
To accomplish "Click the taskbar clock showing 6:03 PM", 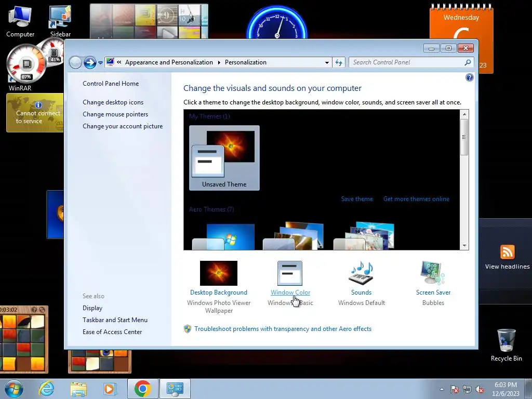I will [506, 389].
